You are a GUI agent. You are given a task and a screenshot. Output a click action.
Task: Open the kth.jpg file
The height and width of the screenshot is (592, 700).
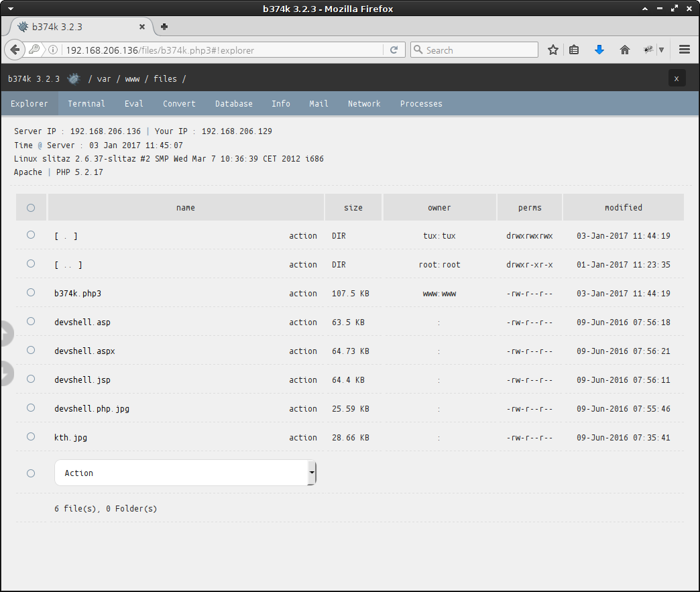70,438
